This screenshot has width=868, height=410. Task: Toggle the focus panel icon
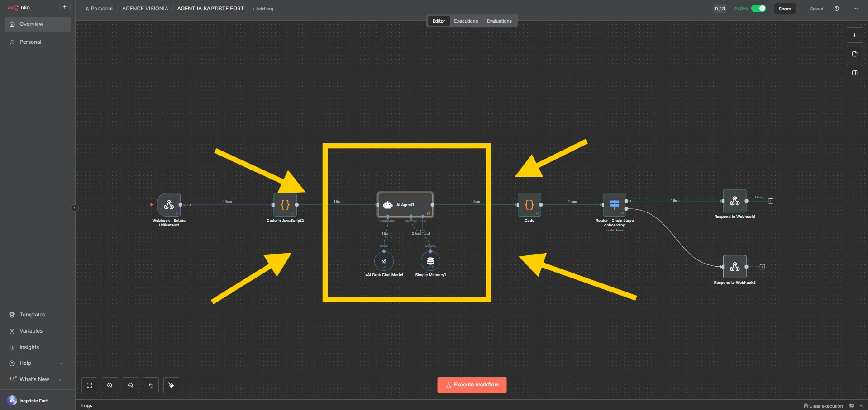tap(854, 72)
